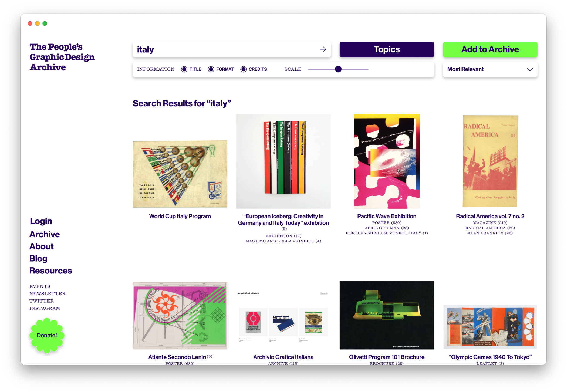Image resolution: width=567 pixels, height=392 pixels.
Task: Go to the Archive sidebar page
Action: point(45,234)
